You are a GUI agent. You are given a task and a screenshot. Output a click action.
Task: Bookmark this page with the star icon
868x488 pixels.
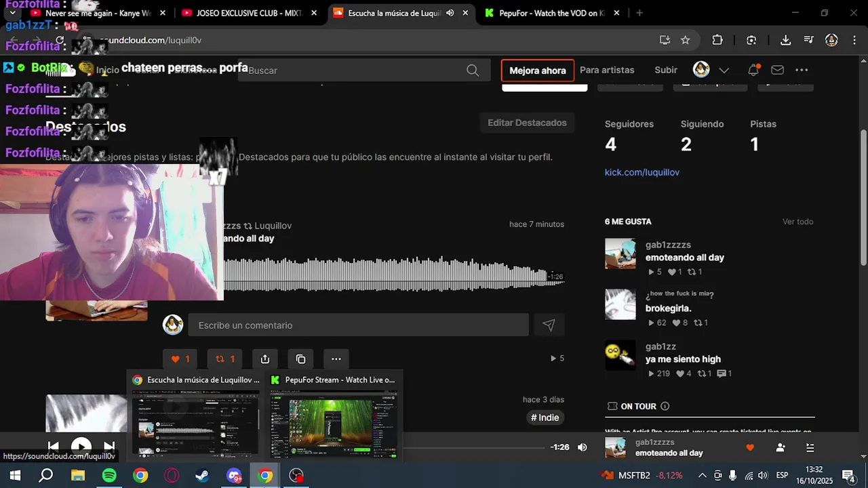pyautogui.click(x=686, y=40)
